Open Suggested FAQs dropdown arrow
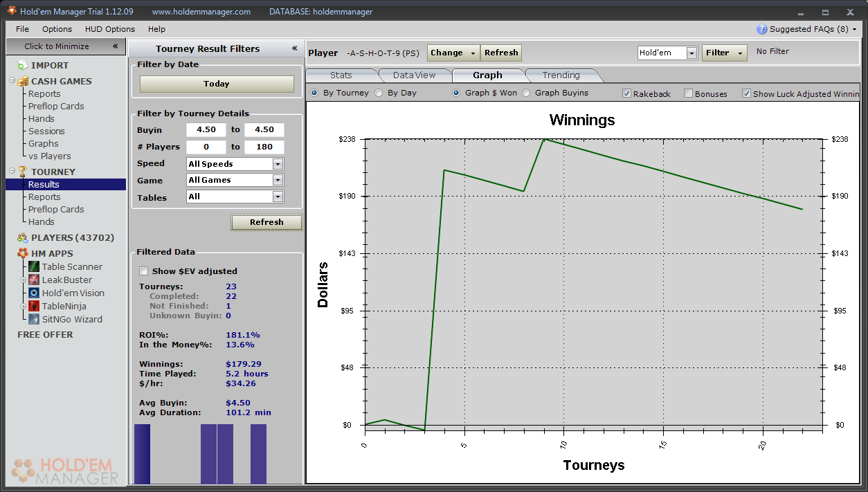 (x=854, y=30)
